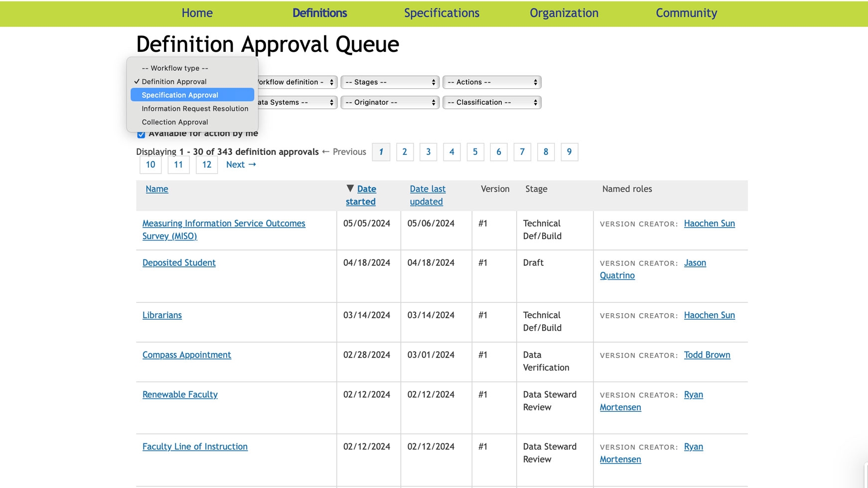This screenshot has width=868, height=488.
Task: Sort by Date last updated column
Action: pos(428,195)
